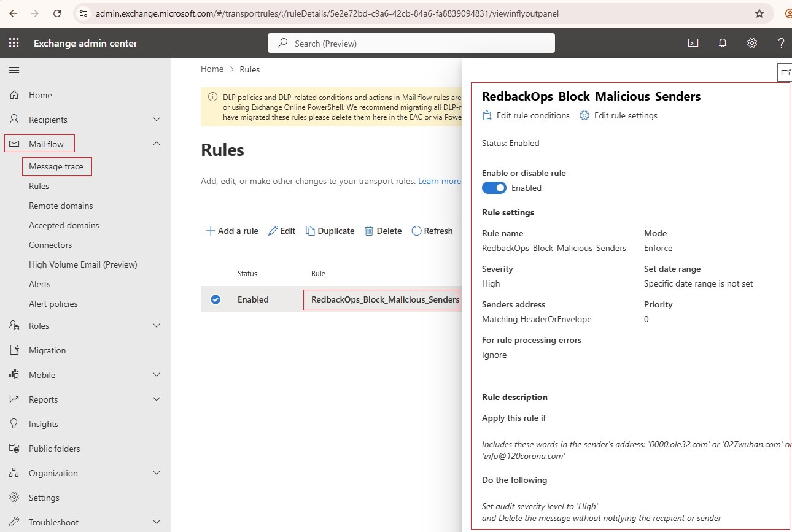Click Edit in the rules toolbar
Image resolution: width=792 pixels, height=532 pixels.
(x=282, y=231)
